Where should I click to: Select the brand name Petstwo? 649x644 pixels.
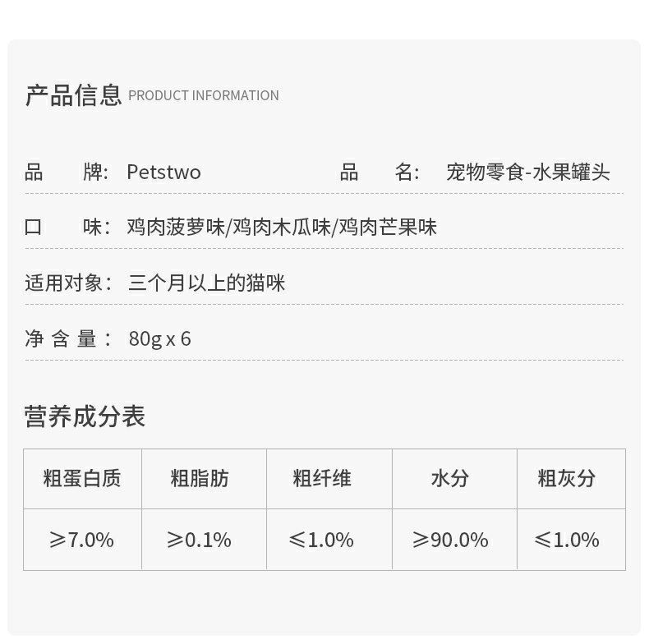[164, 172]
